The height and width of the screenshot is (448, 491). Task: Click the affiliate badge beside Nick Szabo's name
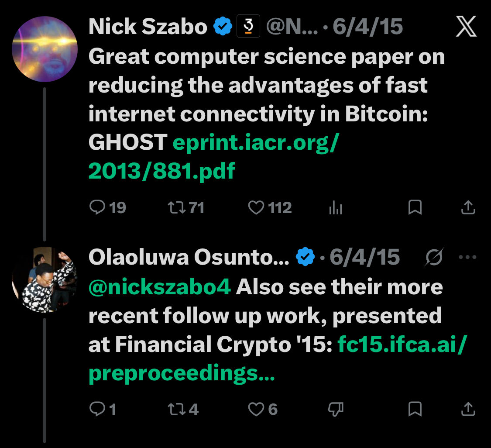[x=248, y=27]
